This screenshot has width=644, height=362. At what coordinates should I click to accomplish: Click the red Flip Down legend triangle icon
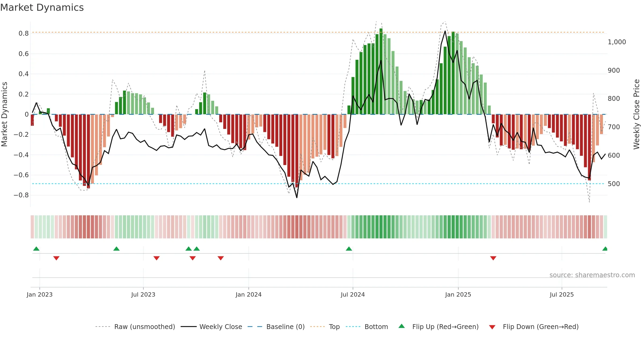492,327
